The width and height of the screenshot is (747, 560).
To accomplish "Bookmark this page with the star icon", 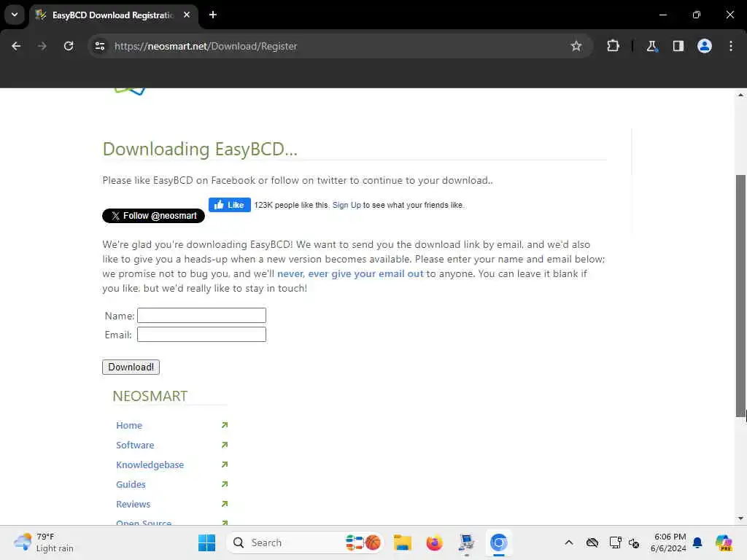I will (576, 46).
